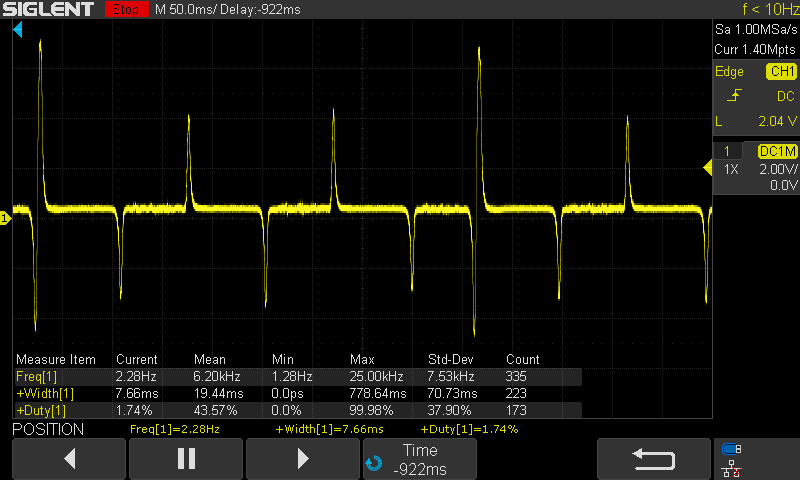
Task: Click the trigger level 2.04 V value
Action: (777, 121)
